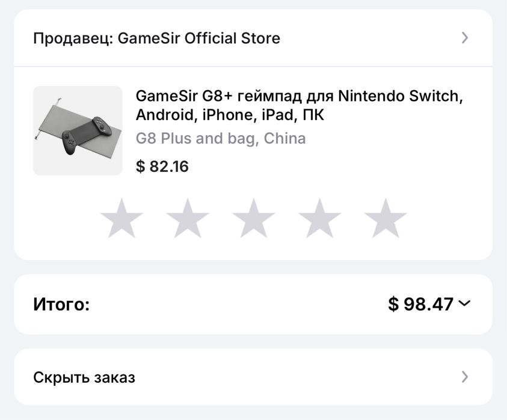507x420 pixels.
Task: Click the Android, iPhone, iPad, ПК line
Action: pos(230,115)
